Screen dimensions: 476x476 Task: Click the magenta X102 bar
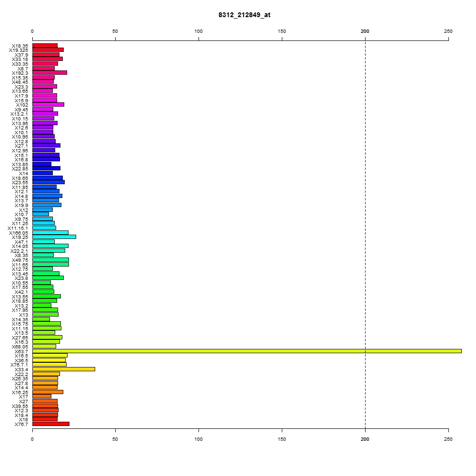pos(48,105)
